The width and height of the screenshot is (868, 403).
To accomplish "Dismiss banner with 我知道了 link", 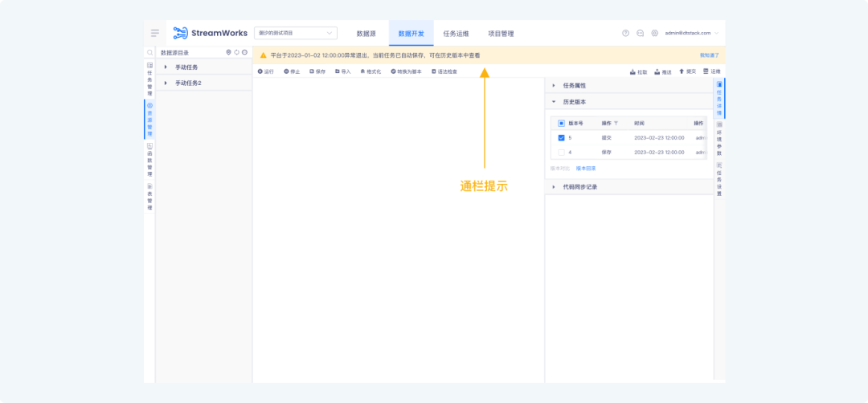I will coord(709,55).
